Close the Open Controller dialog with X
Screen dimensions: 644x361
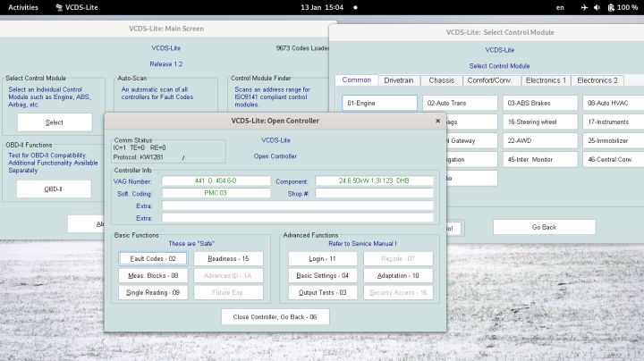click(x=437, y=121)
